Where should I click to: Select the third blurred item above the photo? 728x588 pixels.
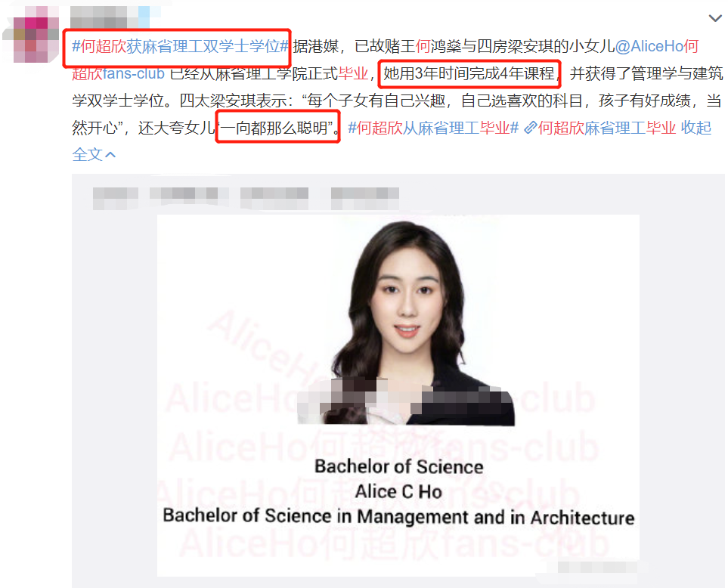pos(274,198)
